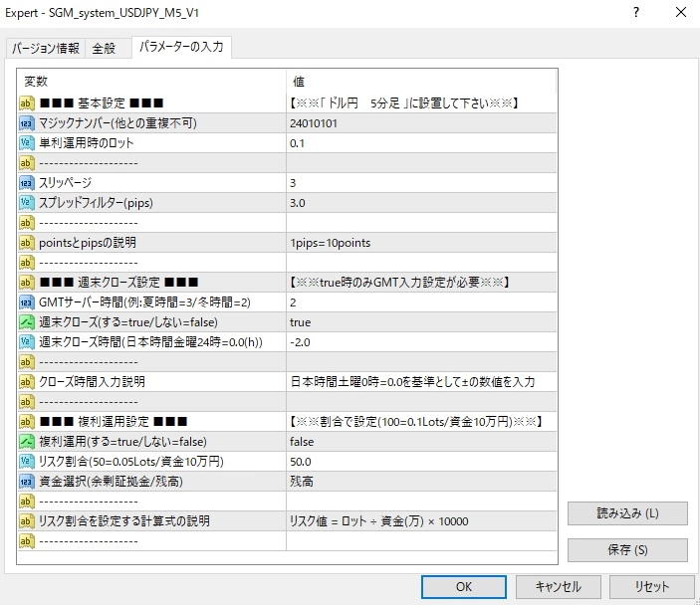Viewport: 700px width, 605px height.
Task: Click the string icon beside 複利運用設定 header
Action: click(26, 422)
